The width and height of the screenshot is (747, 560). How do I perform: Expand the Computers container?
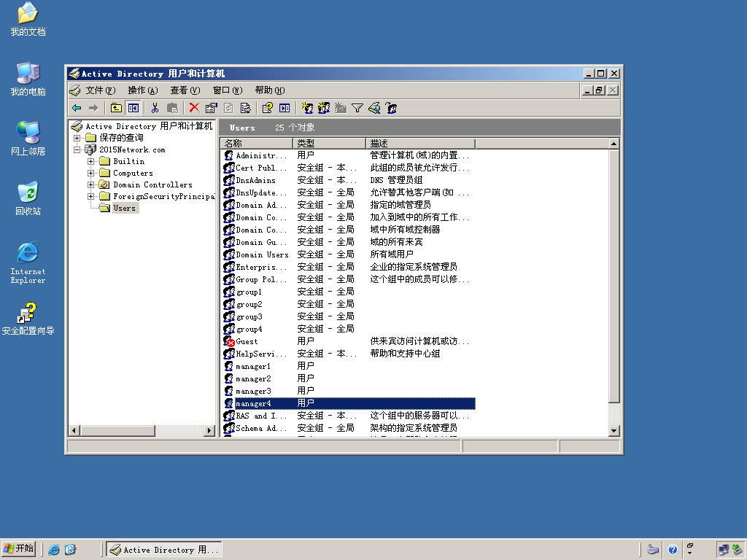pyautogui.click(x=90, y=173)
